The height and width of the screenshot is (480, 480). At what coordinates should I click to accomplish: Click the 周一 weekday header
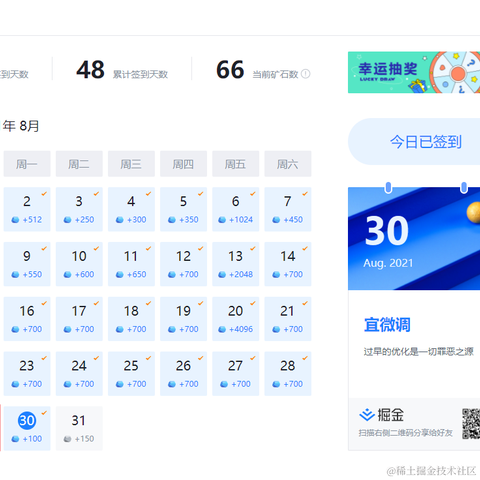27,164
